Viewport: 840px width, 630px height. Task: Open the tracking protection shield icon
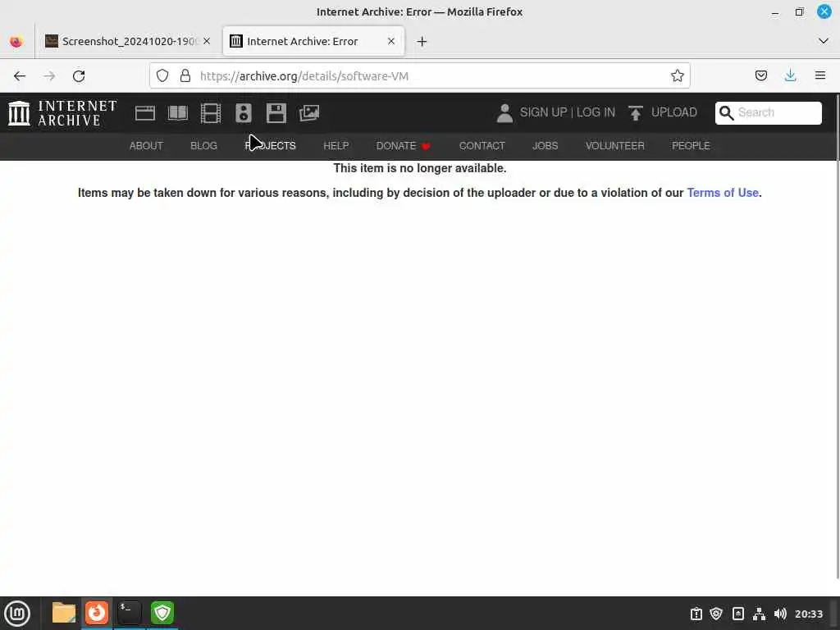[x=162, y=76]
